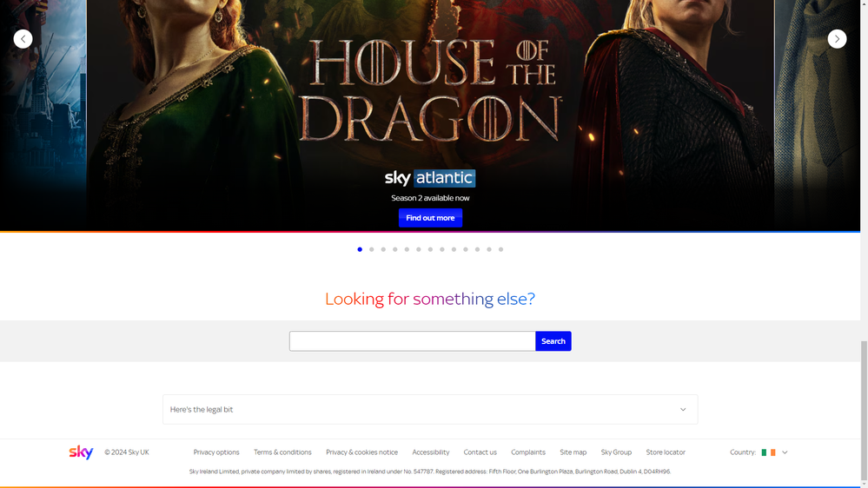The image size is (868, 488).
Task: Click the Ireland flag icon next to Country
Action: (768, 452)
